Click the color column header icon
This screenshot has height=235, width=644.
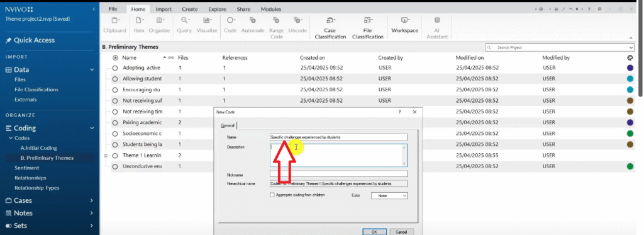(630, 58)
